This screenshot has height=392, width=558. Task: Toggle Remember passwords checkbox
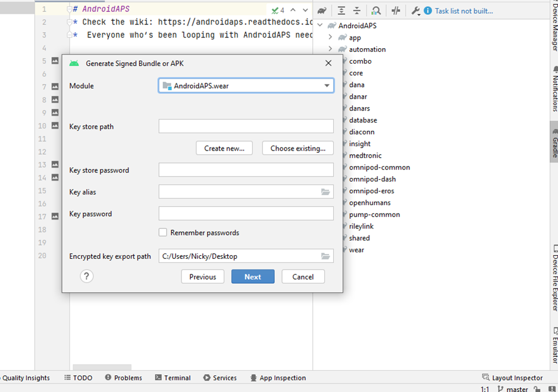[x=162, y=232]
